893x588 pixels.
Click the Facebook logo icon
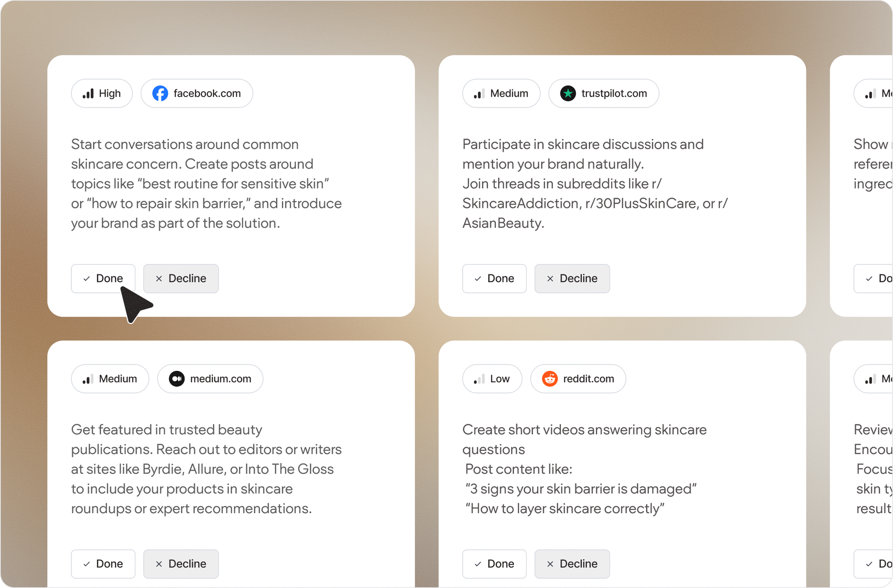[160, 93]
